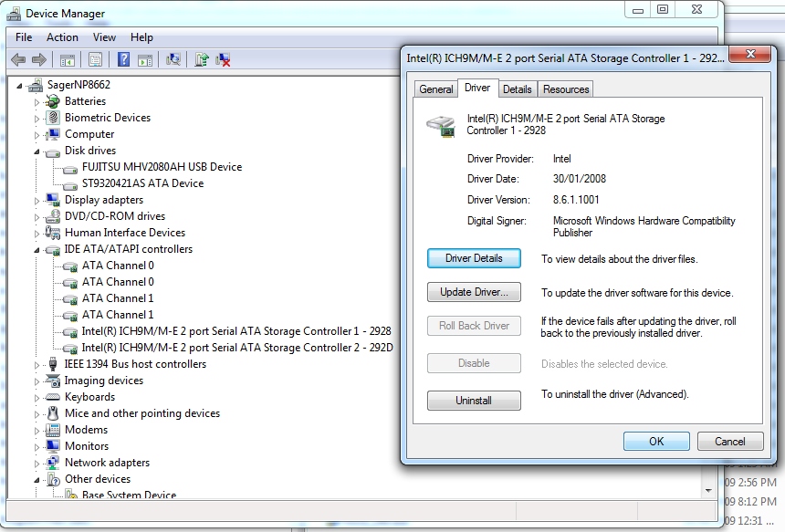Expand the Computer node arrow

click(37, 135)
